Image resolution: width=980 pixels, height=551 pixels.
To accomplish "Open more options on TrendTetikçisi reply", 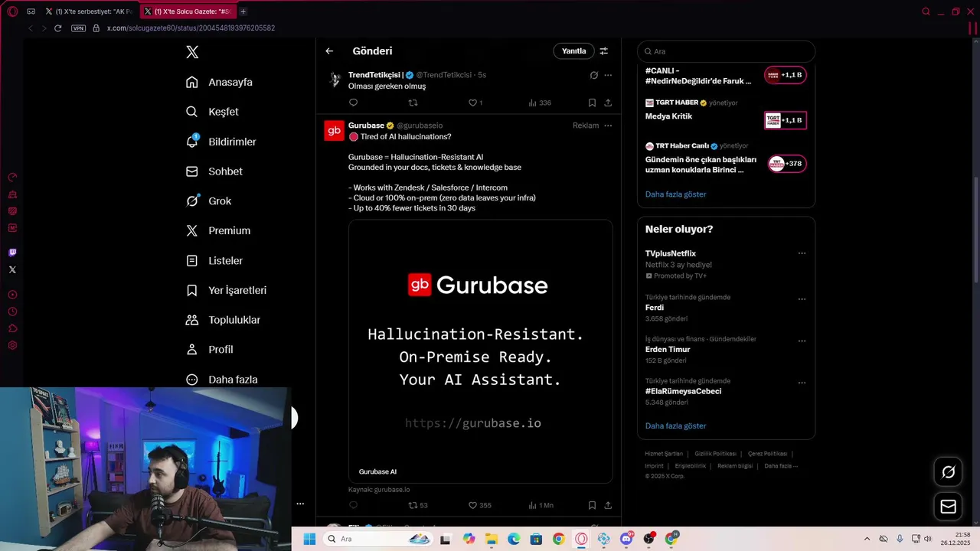I will (608, 75).
